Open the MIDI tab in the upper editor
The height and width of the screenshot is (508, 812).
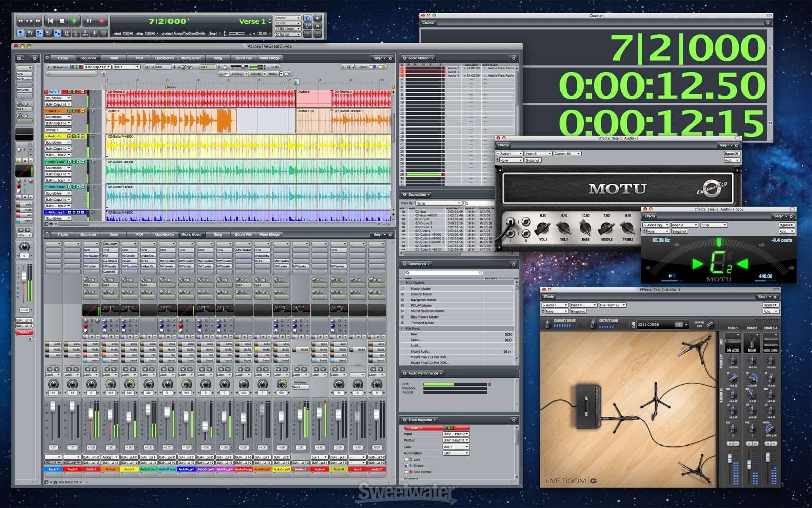[139, 58]
